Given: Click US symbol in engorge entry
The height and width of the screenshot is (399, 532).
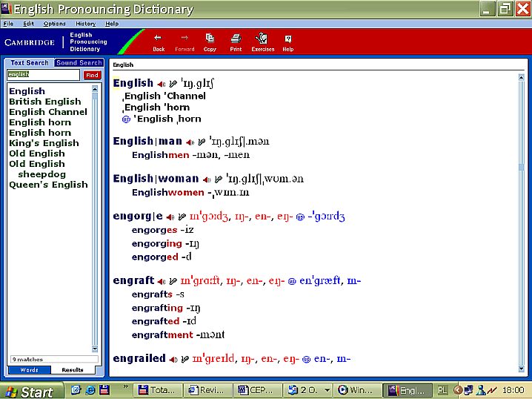Looking at the screenshot, I should [300, 217].
